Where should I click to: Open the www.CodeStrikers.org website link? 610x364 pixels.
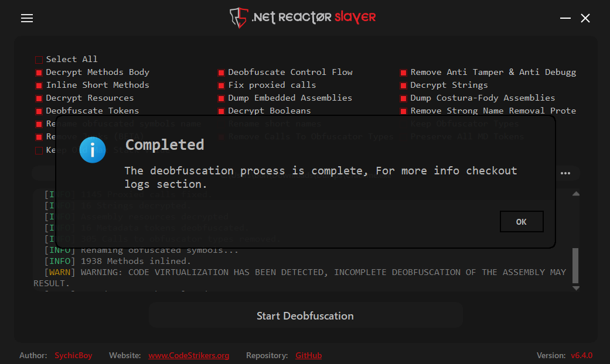pos(189,355)
